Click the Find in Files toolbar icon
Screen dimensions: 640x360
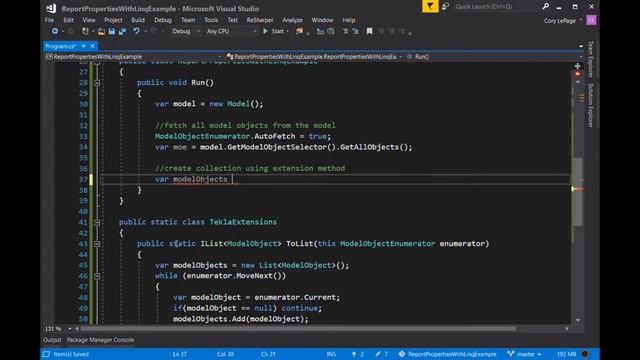click(299, 31)
